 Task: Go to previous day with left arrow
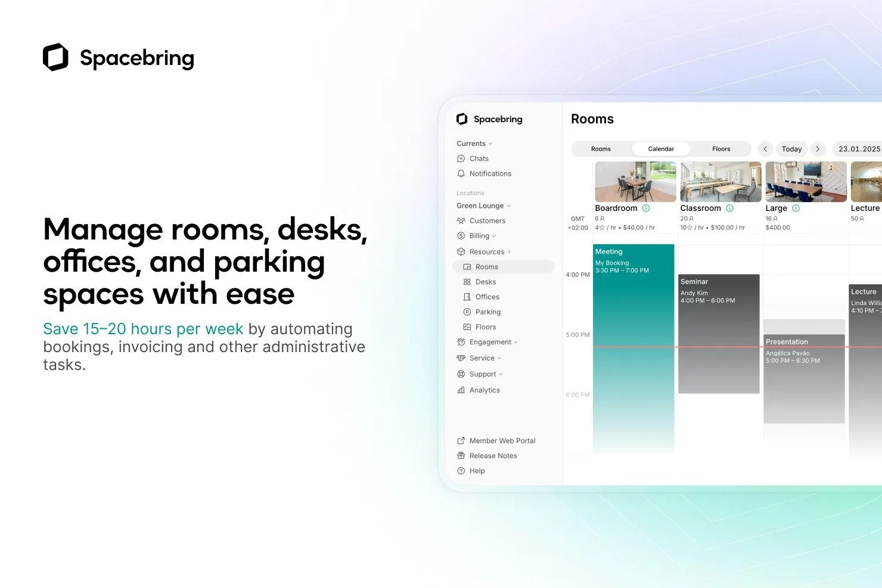point(765,149)
